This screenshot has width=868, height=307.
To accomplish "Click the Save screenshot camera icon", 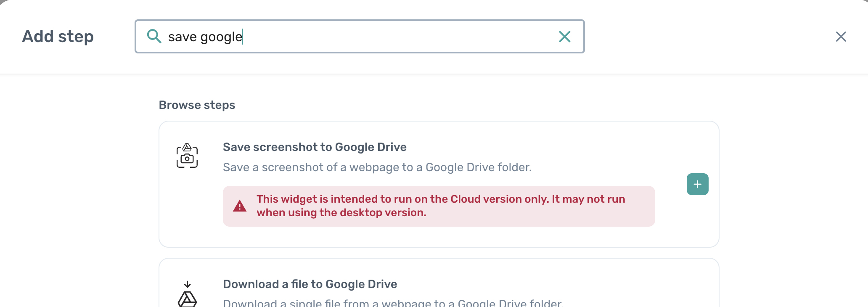I will [x=187, y=156].
